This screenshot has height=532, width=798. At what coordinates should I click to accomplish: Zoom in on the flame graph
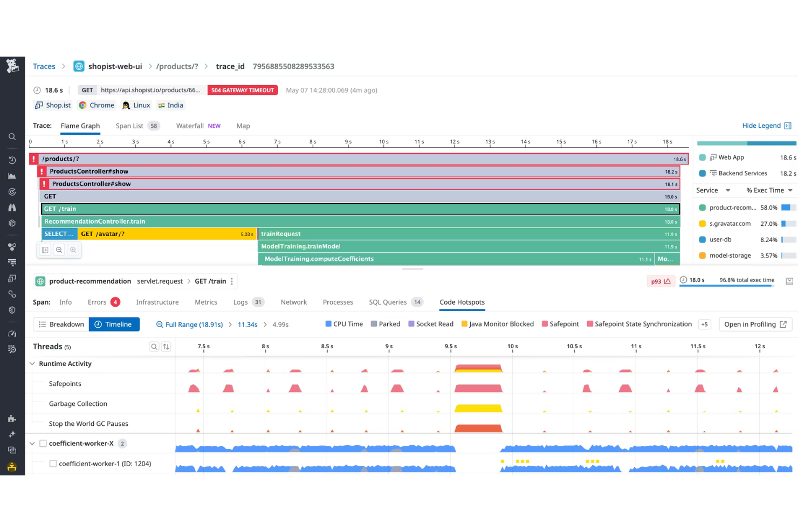pos(73,250)
